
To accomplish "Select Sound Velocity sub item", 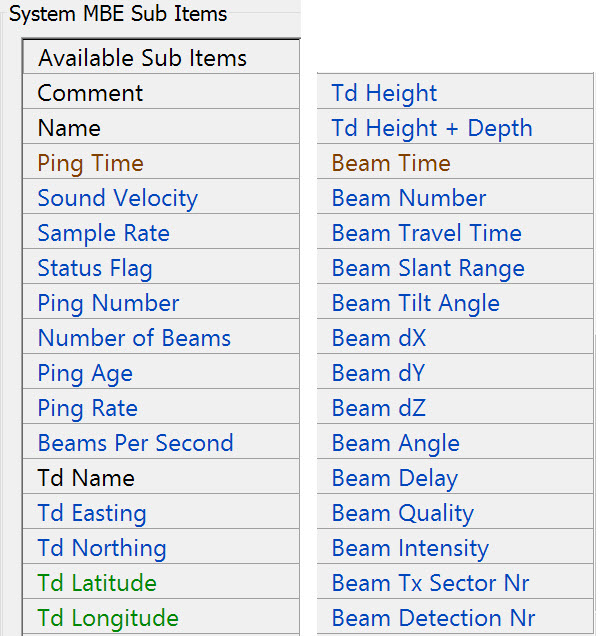I will pos(118,198).
